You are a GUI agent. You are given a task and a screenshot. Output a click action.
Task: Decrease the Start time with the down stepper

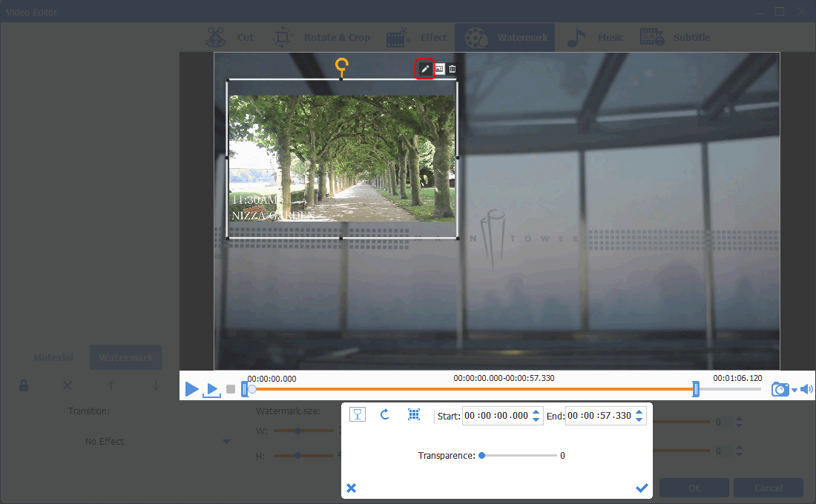536,420
